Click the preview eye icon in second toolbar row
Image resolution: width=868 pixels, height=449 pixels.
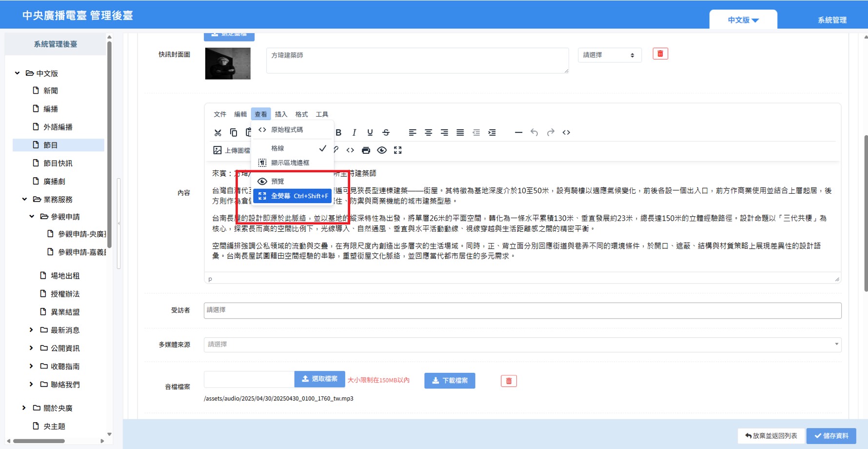click(382, 150)
